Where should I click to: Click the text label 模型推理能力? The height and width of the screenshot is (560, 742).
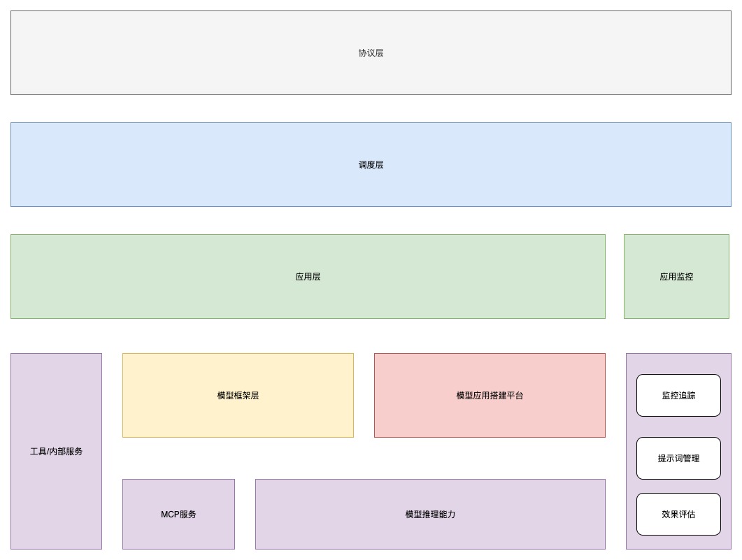click(430, 515)
